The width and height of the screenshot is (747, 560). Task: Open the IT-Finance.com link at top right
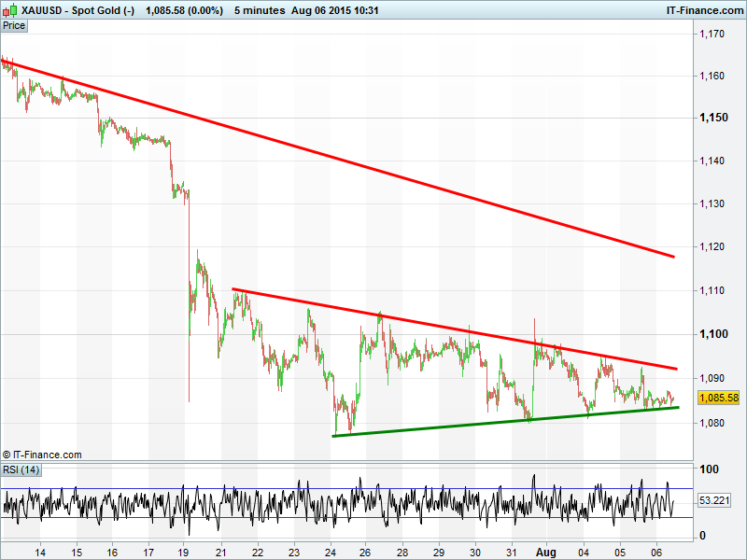point(703,8)
